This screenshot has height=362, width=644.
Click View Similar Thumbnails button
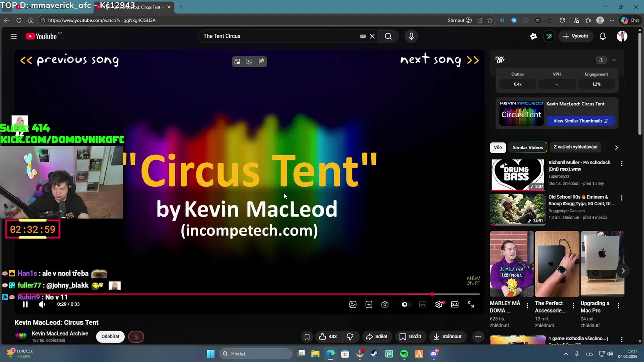(x=581, y=121)
